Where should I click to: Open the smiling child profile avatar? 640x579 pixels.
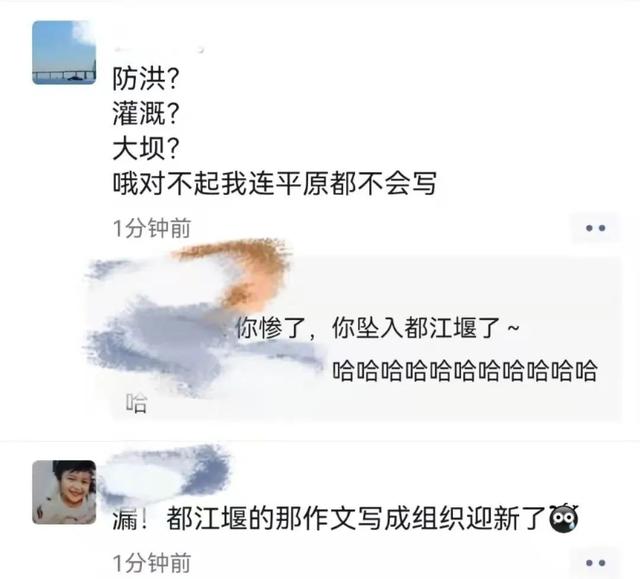tap(64, 492)
